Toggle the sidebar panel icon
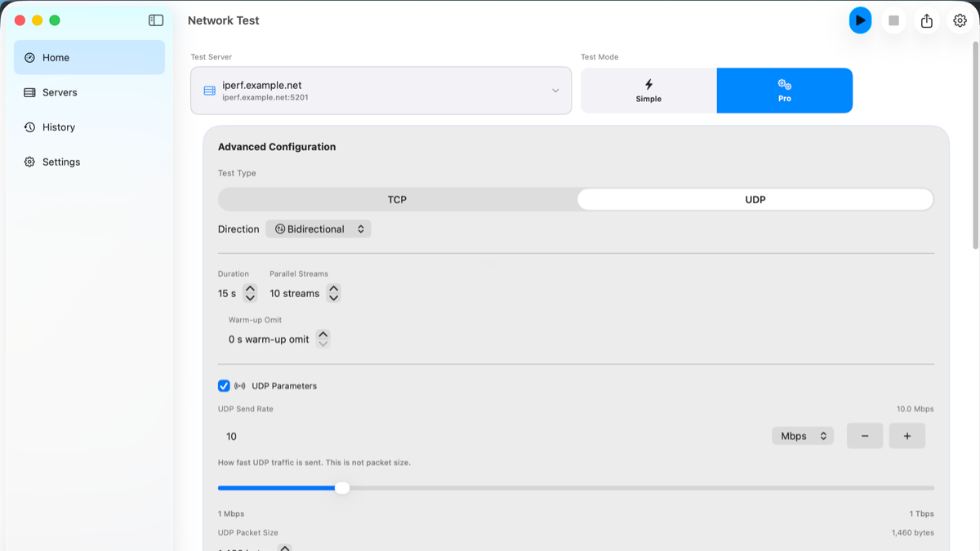Image resolution: width=980 pixels, height=551 pixels. 156,20
